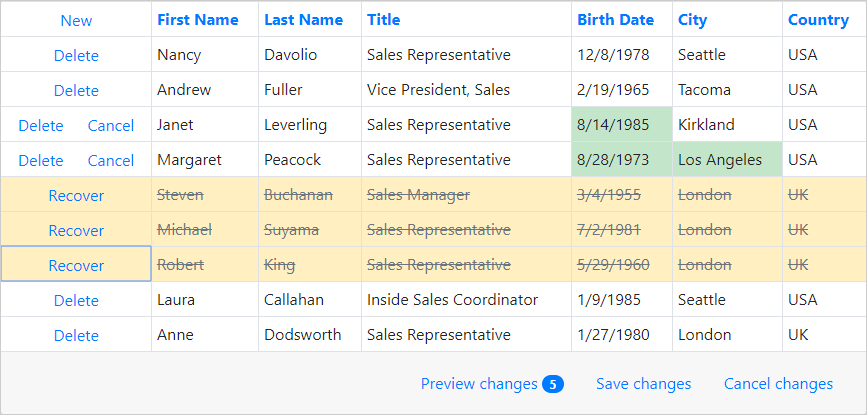Recover the deleted Robert King row
Image resolution: width=867 pixels, height=415 pixels.
click(76, 265)
